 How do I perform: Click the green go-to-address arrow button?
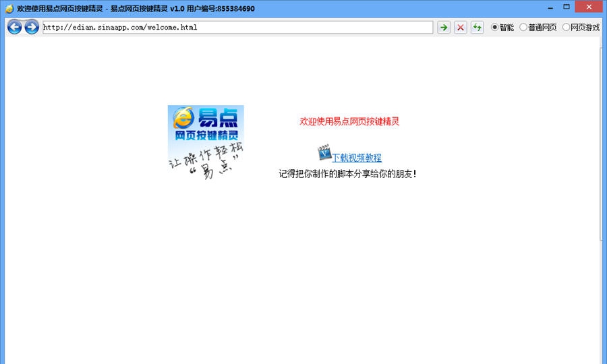444,28
